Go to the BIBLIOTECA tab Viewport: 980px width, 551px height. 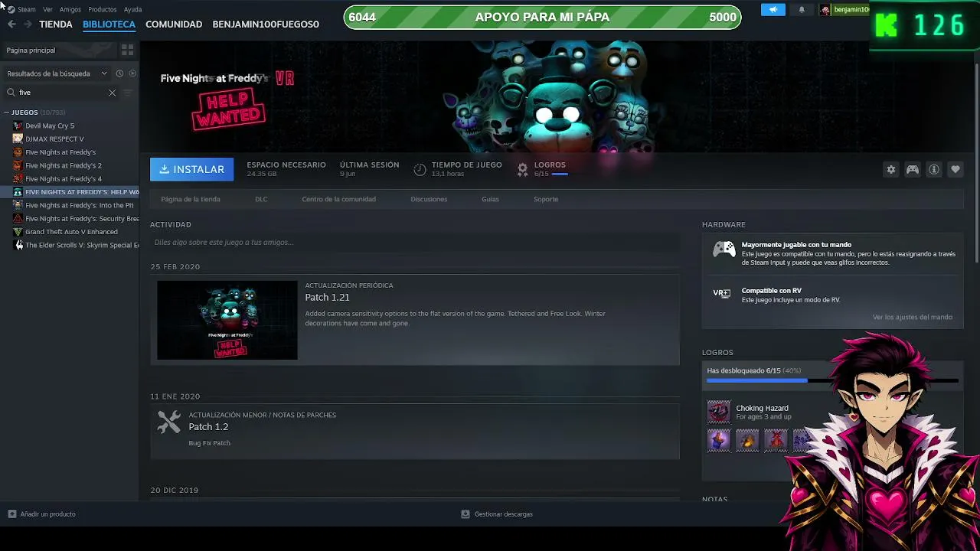click(x=109, y=24)
